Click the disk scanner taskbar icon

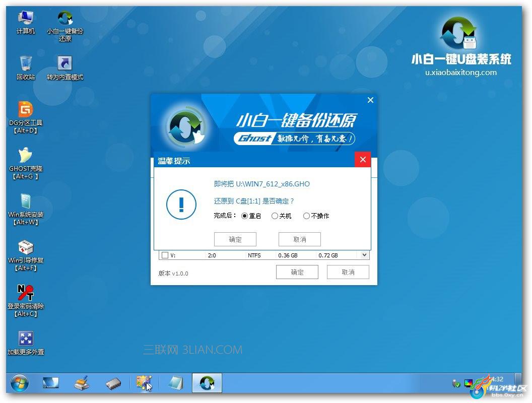(x=82, y=383)
